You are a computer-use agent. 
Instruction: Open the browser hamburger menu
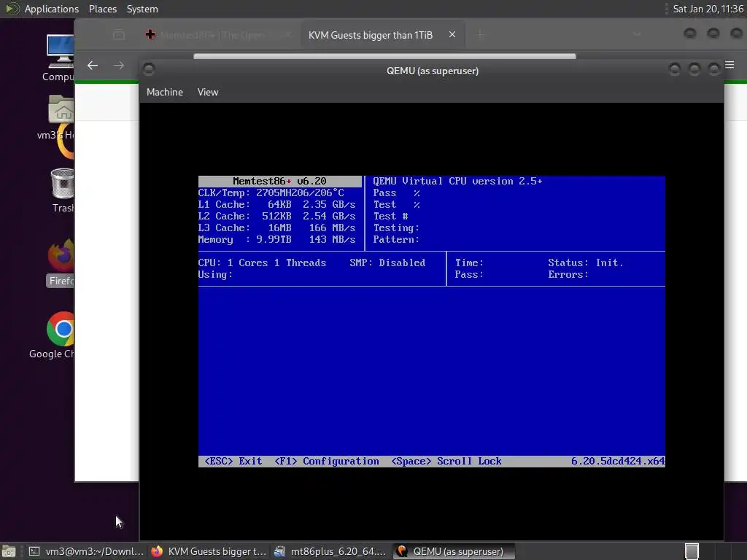[x=729, y=65]
